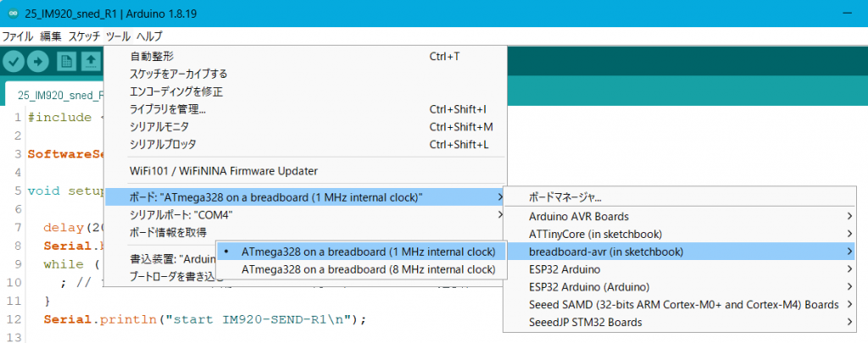Select 自動整形 auto format entry
Image resolution: width=868 pixels, height=343 pixels.
point(152,56)
